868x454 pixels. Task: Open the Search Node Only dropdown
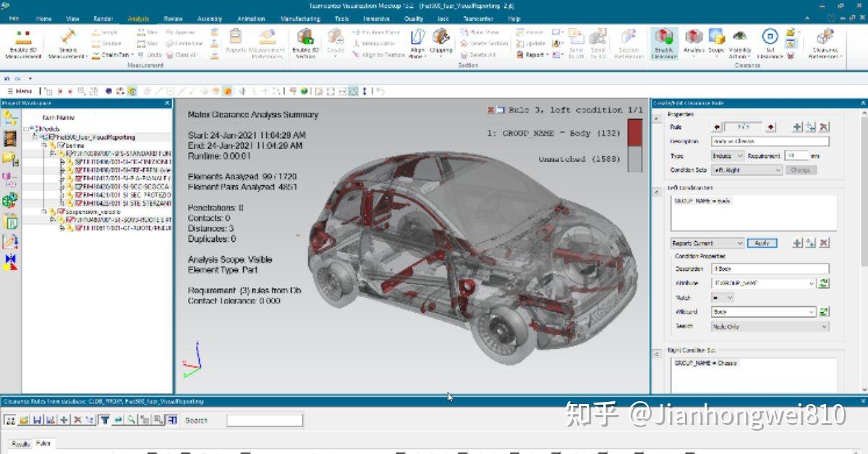click(x=770, y=327)
